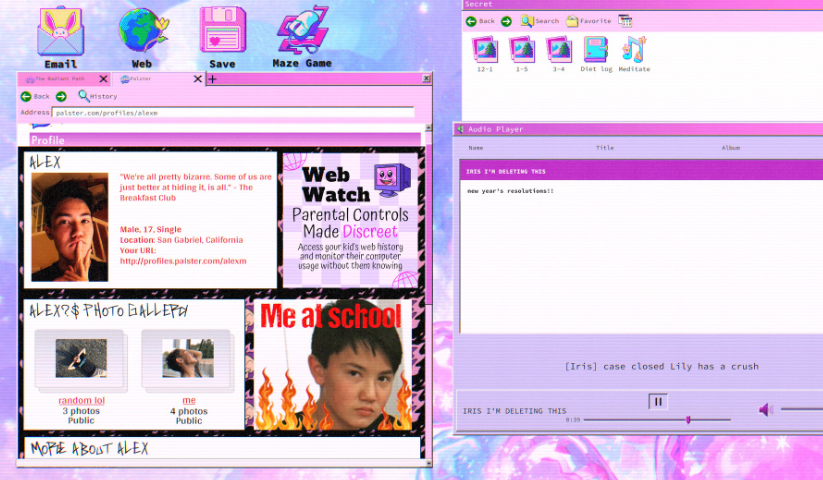The image size is (823, 480).
Task: Click 'San Gabriel, California' location text
Action: tap(200, 240)
